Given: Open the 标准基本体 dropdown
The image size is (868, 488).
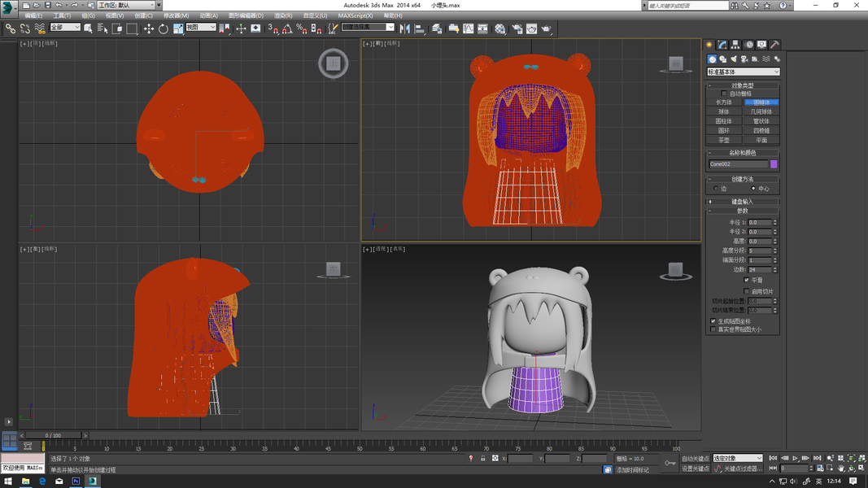Looking at the screenshot, I should (x=743, y=72).
